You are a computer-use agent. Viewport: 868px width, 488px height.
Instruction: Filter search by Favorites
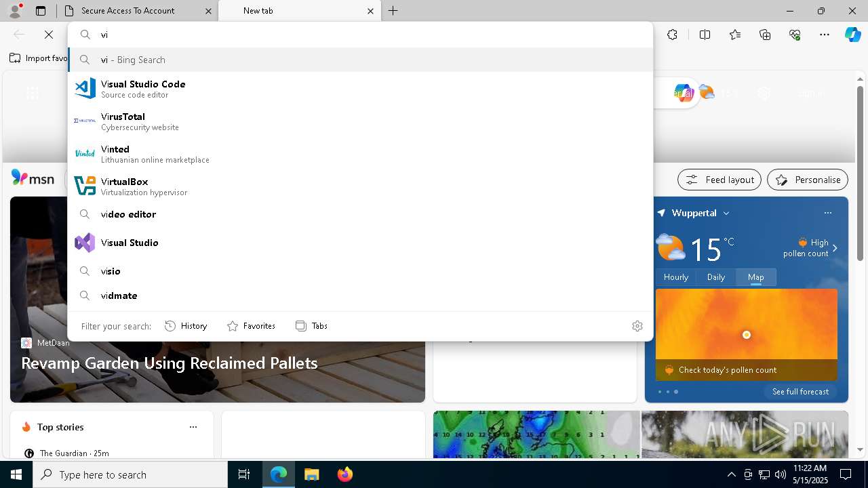click(252, 326)
